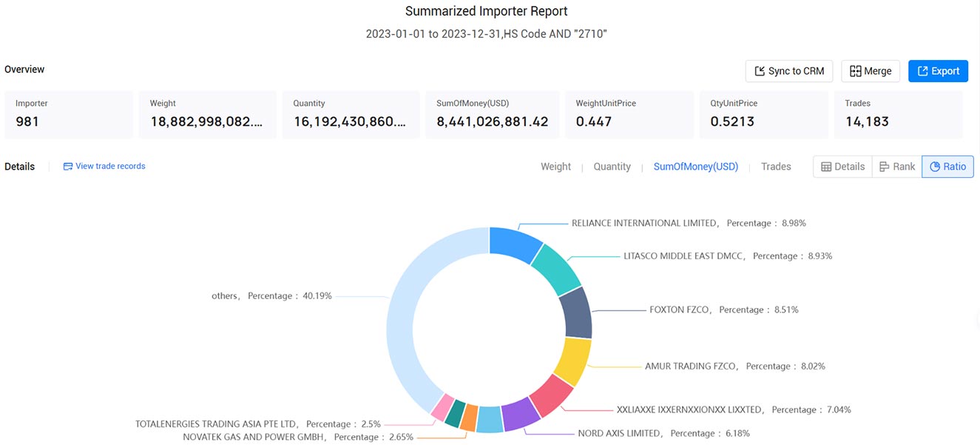Viewport: 980px width, 445px height.
Task: Export the importer report
Action: pos(938,71)
